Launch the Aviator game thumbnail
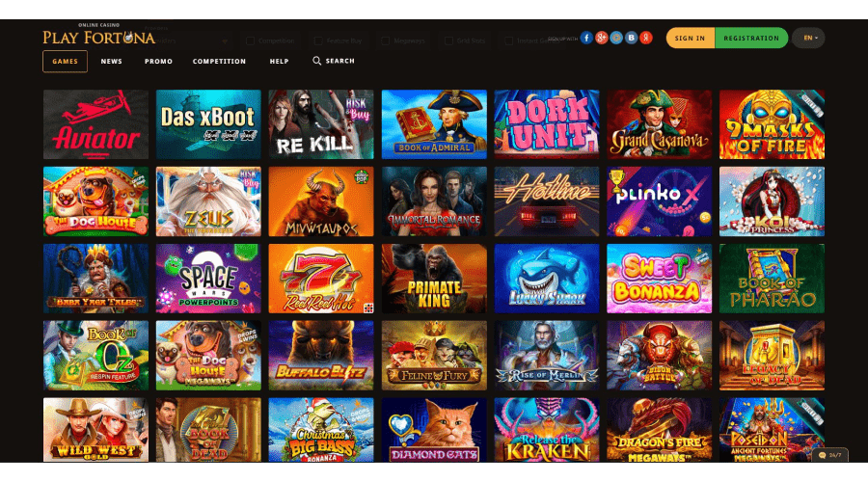Screen dimensions: 868x482 (x=95, y=124)
